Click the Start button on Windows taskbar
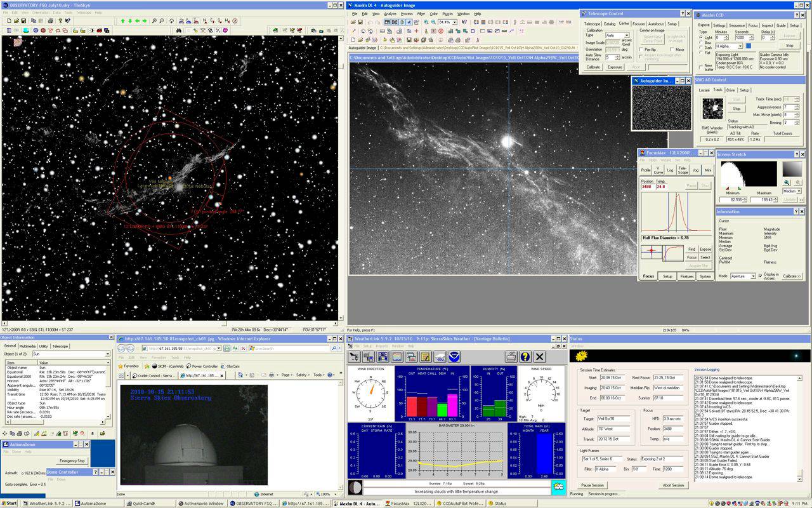Screen dimensions: 812x508 click(x=10, y=504)
